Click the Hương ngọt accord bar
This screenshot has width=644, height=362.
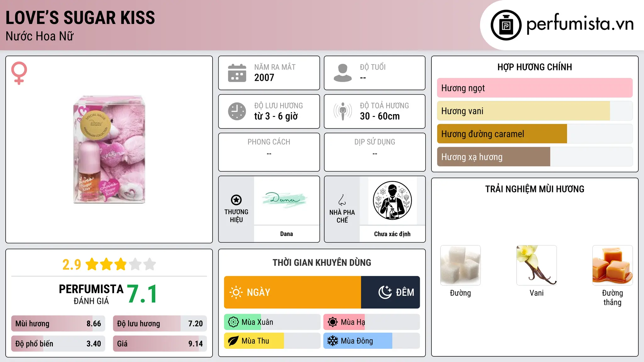tap(535, 88)
